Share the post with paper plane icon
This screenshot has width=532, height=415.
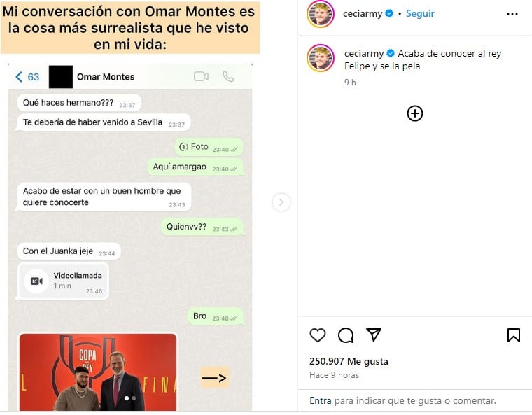tap(374, 335)
